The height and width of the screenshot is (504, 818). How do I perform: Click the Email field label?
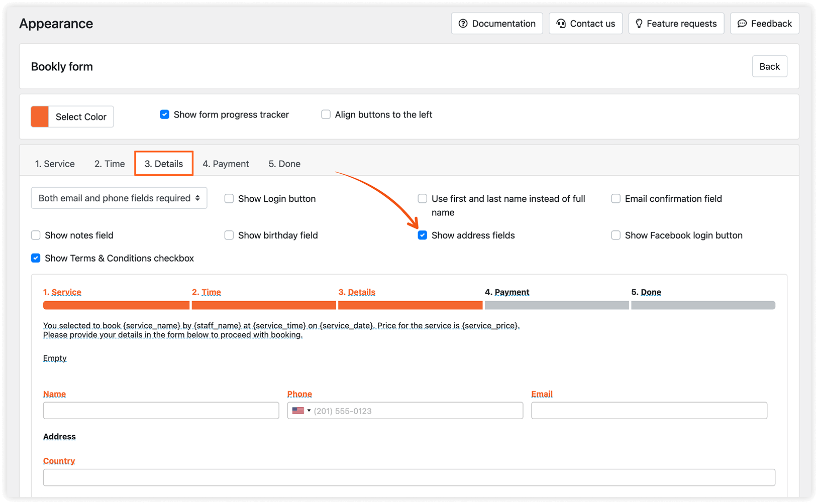point(542,394)
